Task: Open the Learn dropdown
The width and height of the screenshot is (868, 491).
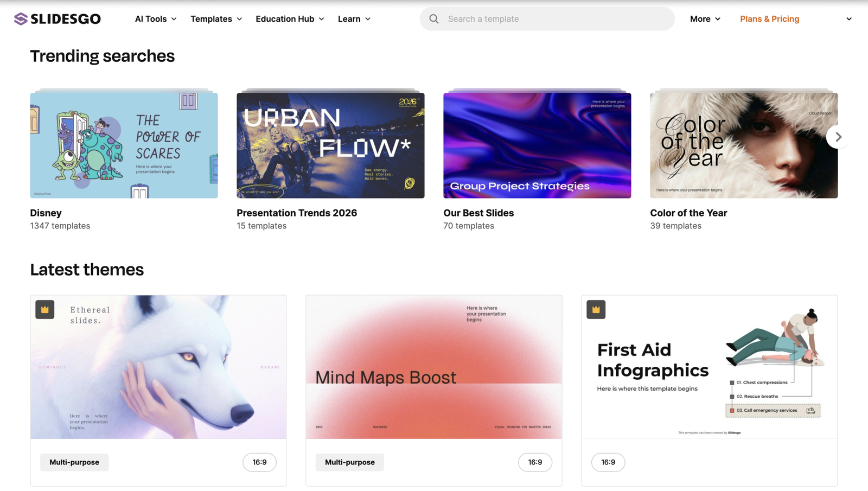Action: coord(353,18)
